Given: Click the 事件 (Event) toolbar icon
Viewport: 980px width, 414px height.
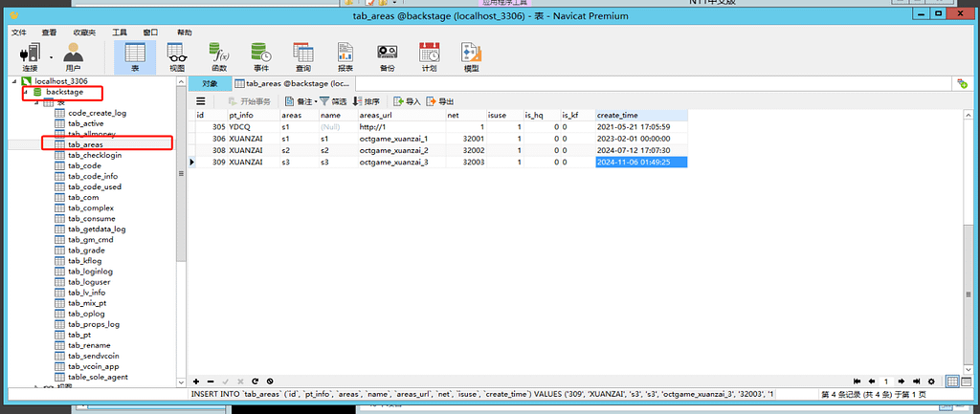Looking at the screenshot, I should click(260, 56).
